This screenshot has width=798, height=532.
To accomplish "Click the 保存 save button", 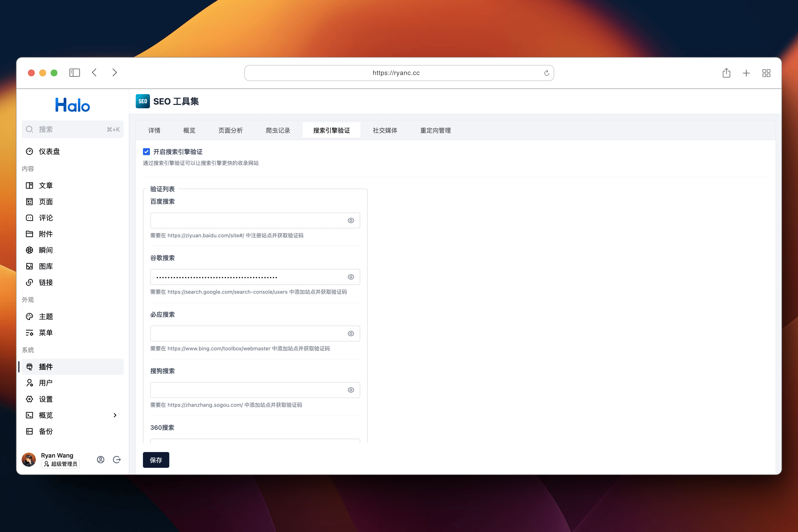I will coord(156,460).
